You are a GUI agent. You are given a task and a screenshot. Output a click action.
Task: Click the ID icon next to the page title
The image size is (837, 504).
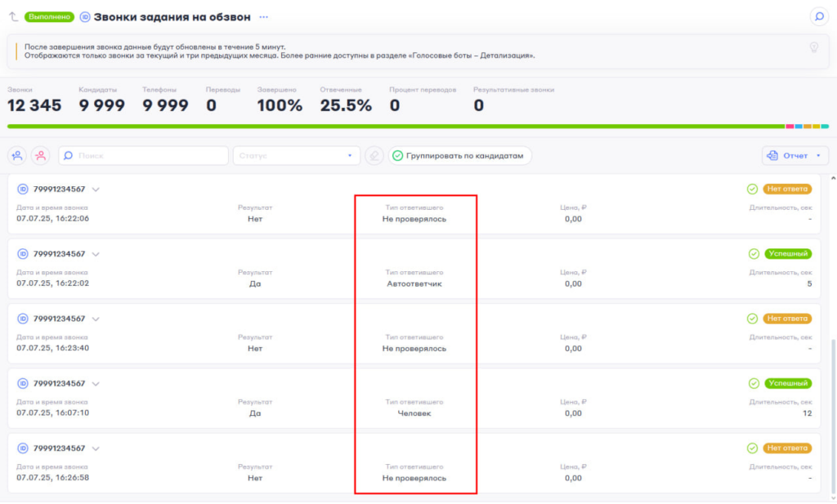tap(85, 16)
